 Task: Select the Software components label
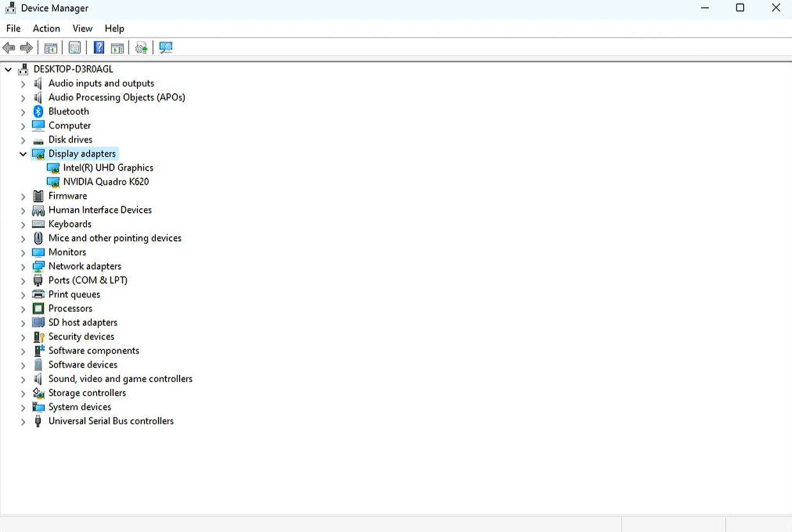(x=94, y=351)
